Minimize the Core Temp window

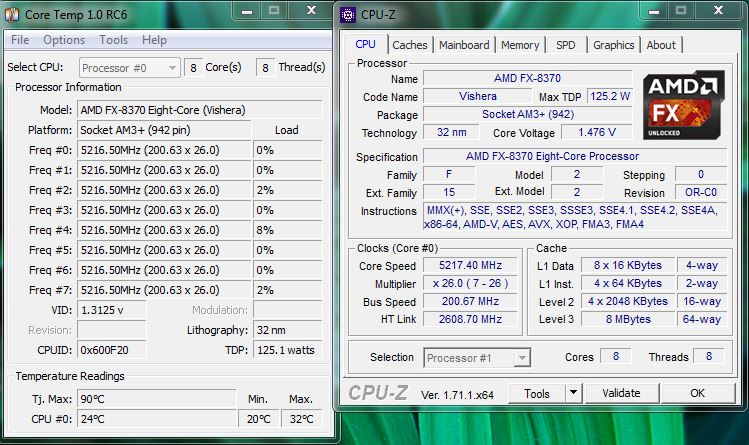point(247,11)
